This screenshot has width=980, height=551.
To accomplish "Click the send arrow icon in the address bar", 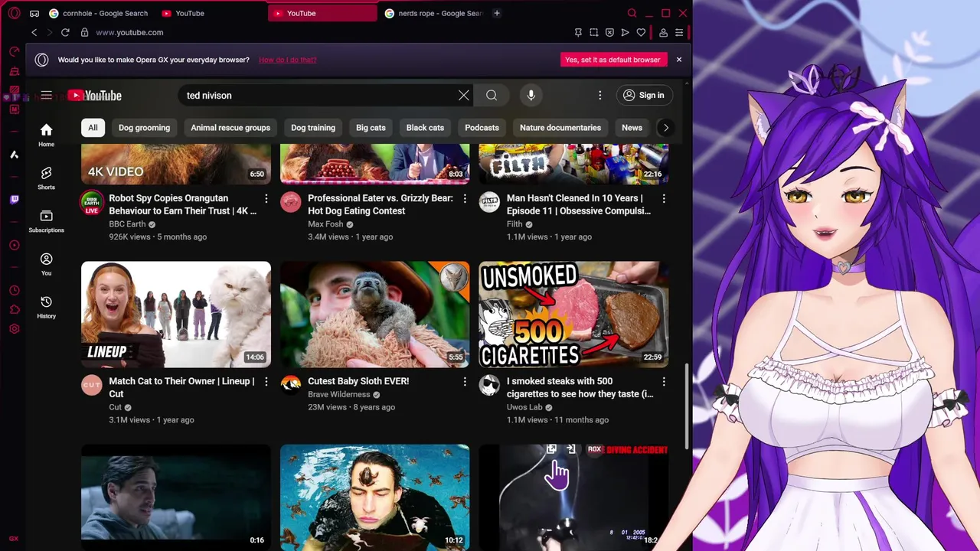I will pos(625,32).
